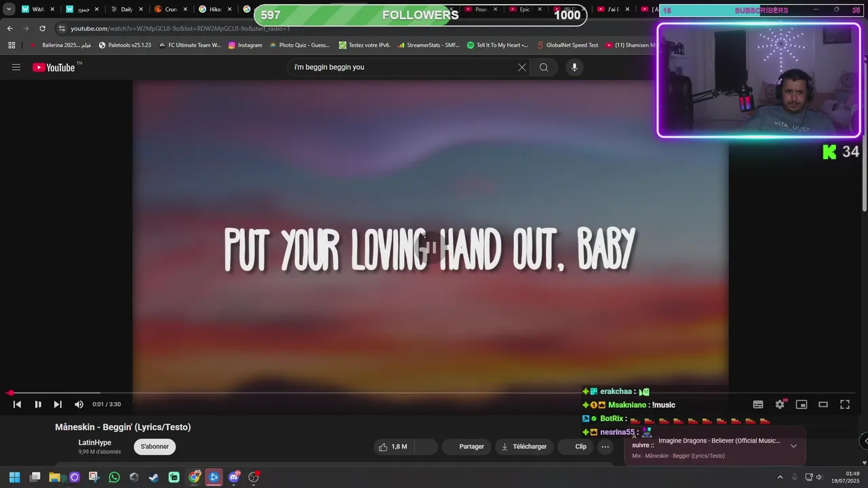
Task: Open the three-dot more actions menu
Action: coord(605,447)
